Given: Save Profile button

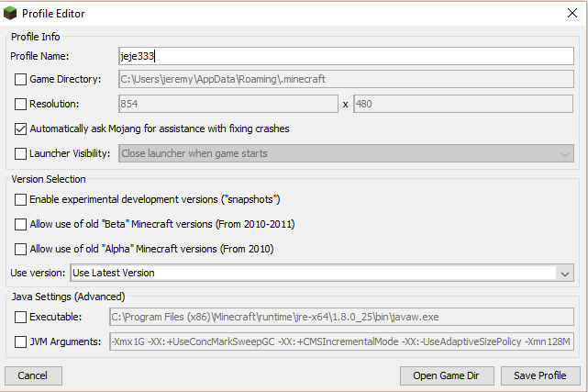Looking at the screenshot, I should coord(540,375).
